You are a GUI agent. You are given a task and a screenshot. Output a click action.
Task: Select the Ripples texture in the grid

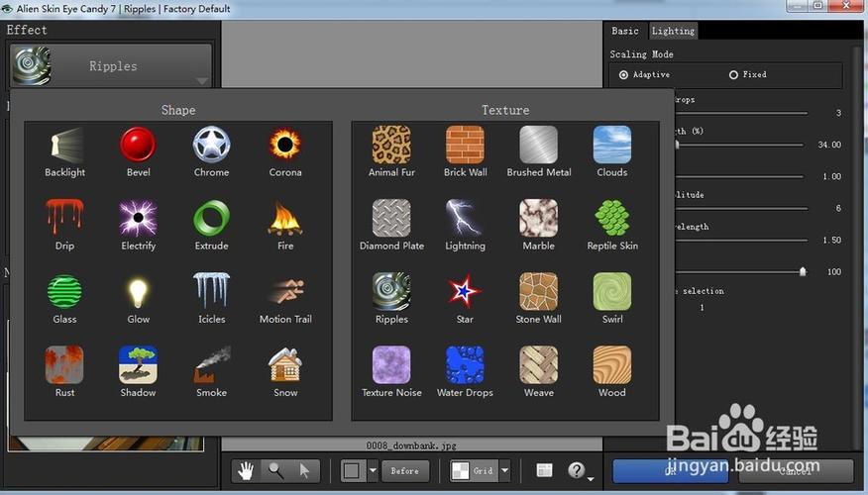(391, 299)
